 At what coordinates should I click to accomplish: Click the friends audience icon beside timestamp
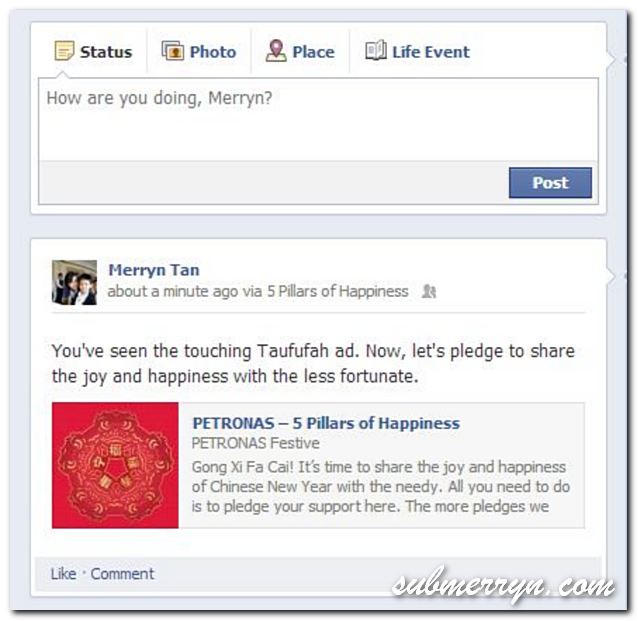tap(429, 291)
